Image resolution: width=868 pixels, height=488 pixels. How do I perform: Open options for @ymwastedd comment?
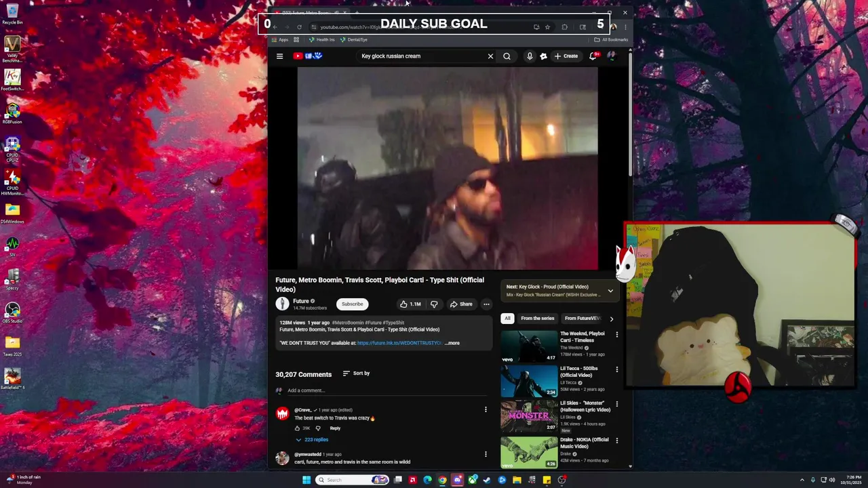click(x=486, y=454)
